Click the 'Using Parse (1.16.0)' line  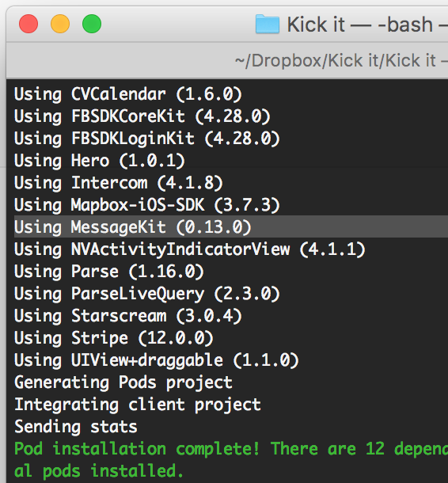point(109,272)
